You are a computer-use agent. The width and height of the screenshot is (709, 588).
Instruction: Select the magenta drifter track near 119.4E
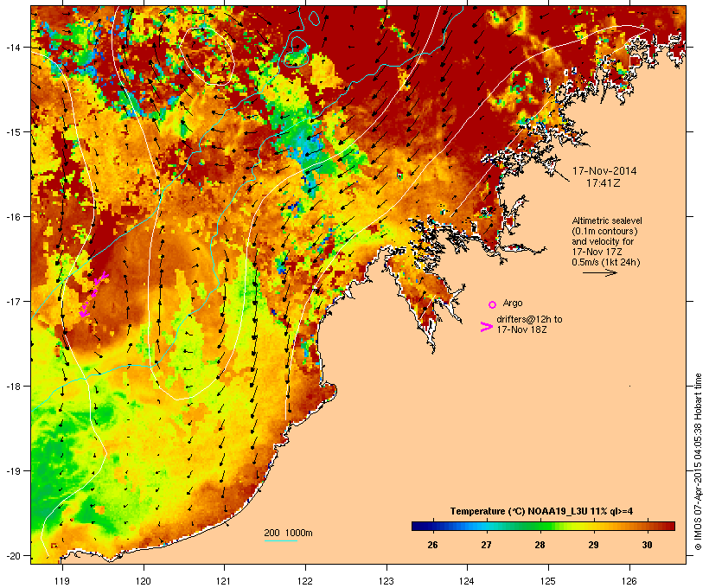(x=93, y=295)
